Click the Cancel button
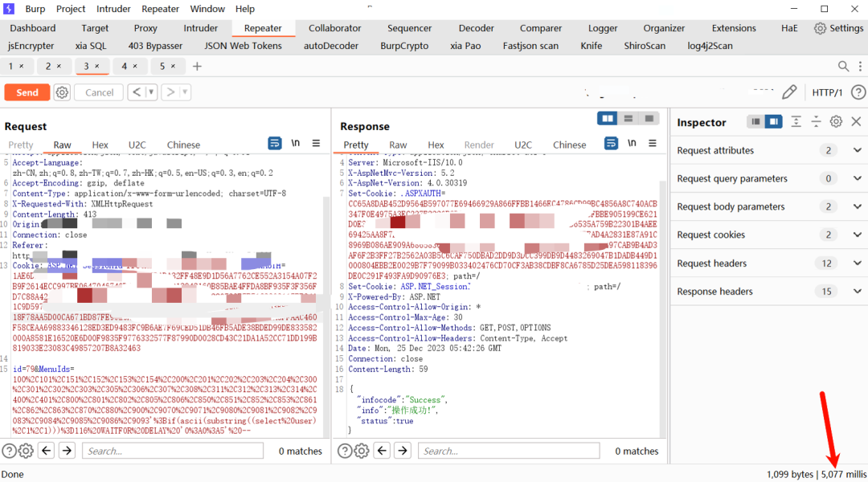The height and width of the screenshot is (482, 868). click(99, 92)
